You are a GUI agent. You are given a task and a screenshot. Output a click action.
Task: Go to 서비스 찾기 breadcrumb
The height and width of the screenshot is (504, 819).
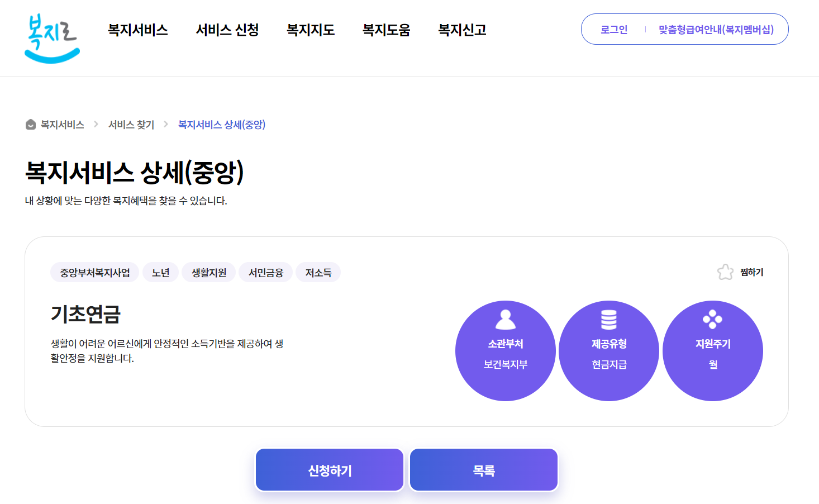pos(131,125)
